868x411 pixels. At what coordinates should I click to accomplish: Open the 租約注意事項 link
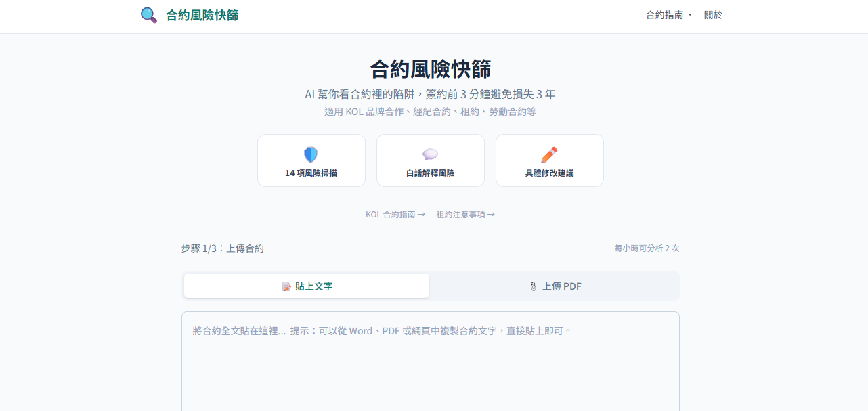[x=465, y=214]
